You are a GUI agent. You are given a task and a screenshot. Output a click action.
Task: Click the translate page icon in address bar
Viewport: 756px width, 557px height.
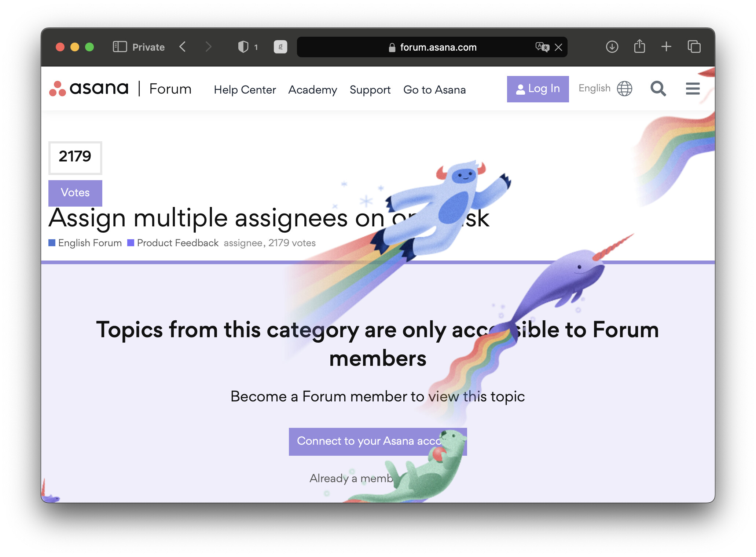point(542,47)
